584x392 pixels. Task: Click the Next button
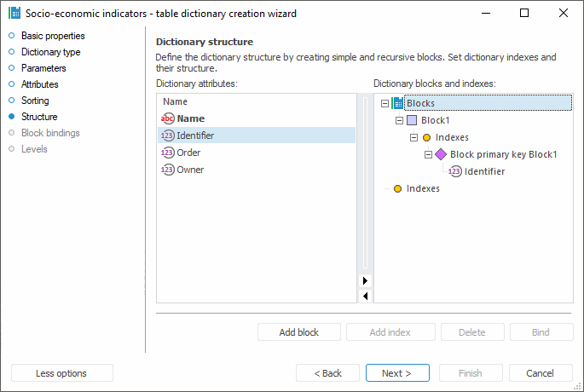point(397,373)
